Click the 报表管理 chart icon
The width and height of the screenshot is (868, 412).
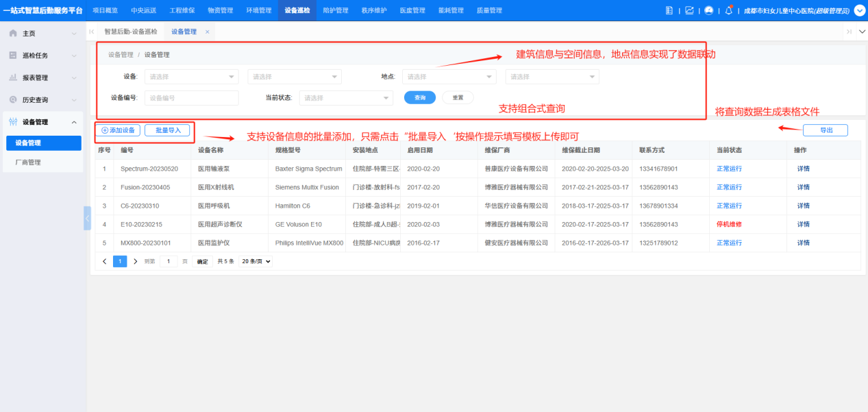point(13,77)
